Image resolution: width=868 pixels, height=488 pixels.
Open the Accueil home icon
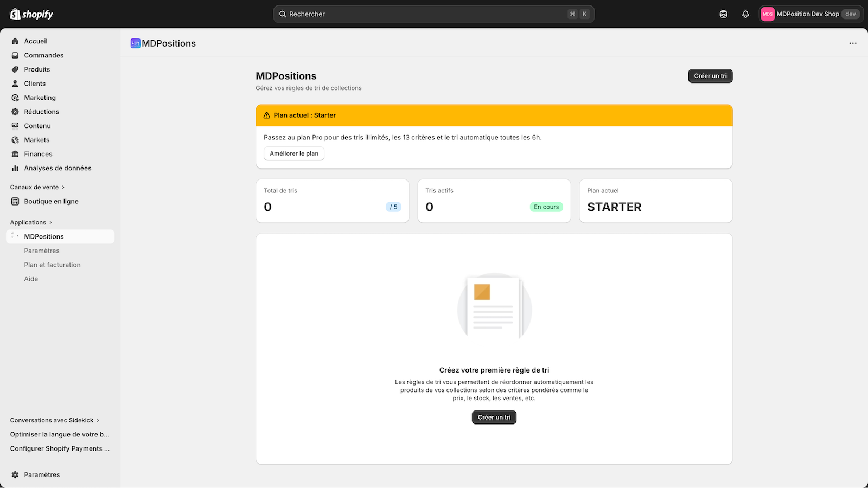point(15,41)
